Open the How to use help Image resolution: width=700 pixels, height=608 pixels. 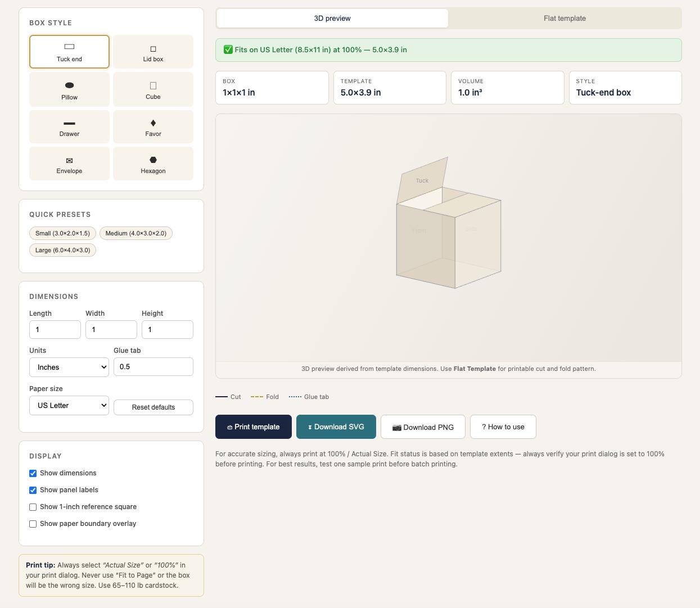coord(503,427)
